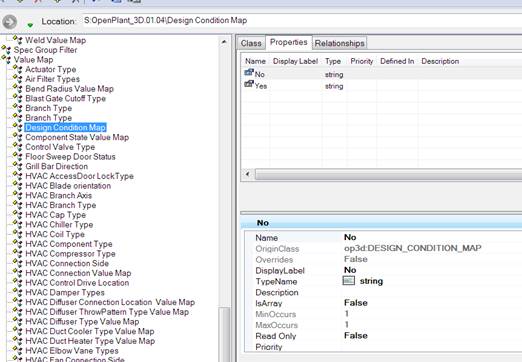Click the HVAC Chiller Type icon
This screenshot has width=522, height=362.
18,224
